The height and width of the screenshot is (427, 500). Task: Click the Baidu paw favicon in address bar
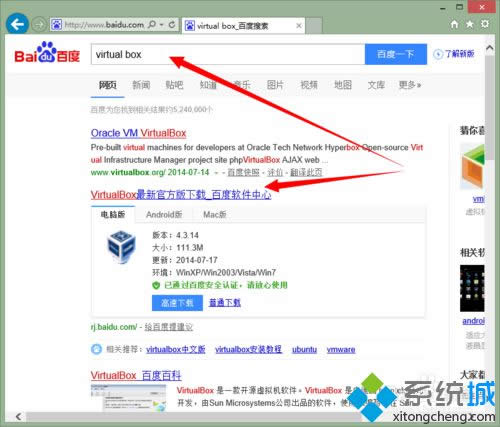57,25
